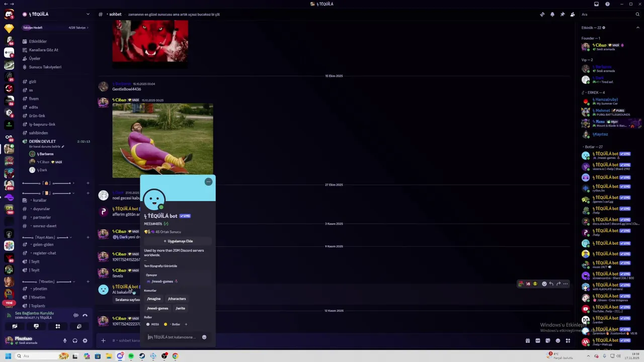The image size is (644, 362).
Task: Click Uygulamayı Ekle button
Action: (x=178, y=241)
